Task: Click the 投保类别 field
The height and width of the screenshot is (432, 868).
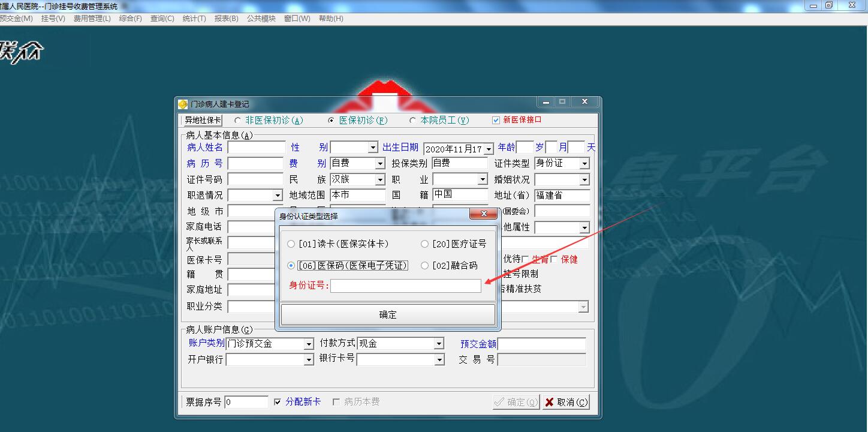Action: pyautogui.click(x=460, y=163)
